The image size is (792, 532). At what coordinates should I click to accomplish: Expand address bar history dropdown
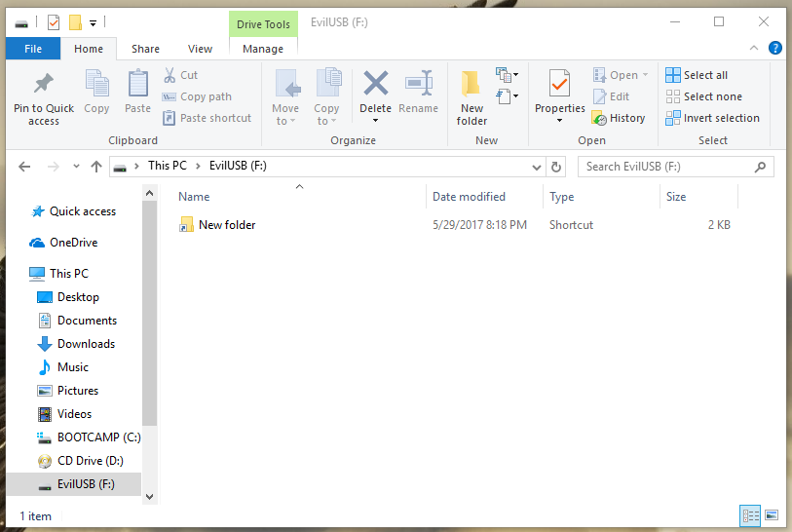(x=537, y=167)
